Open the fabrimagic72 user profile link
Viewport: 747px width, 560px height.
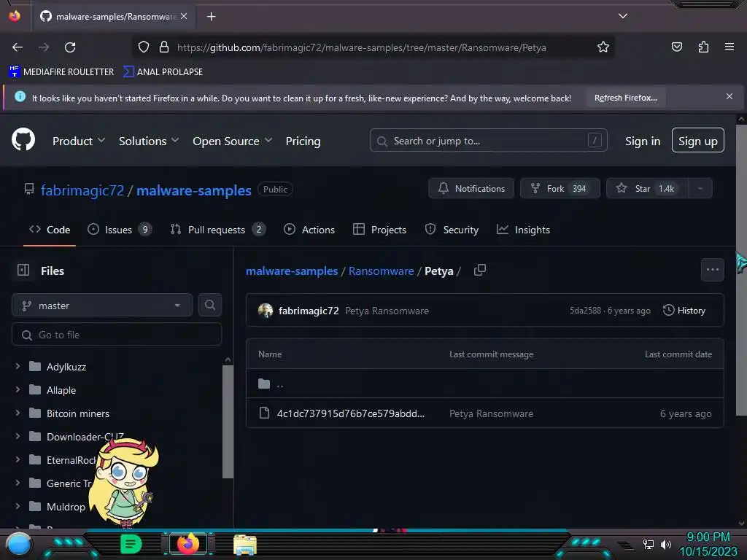[82, 190]
